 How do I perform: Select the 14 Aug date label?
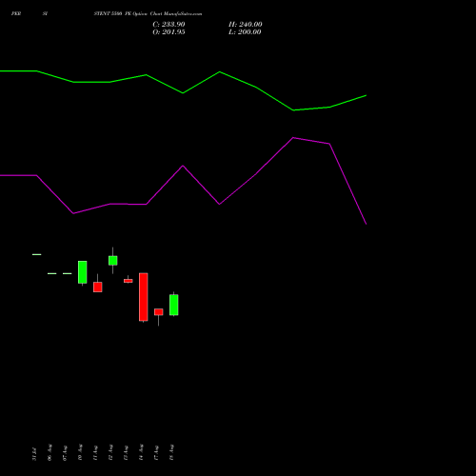tap(141, 452)
